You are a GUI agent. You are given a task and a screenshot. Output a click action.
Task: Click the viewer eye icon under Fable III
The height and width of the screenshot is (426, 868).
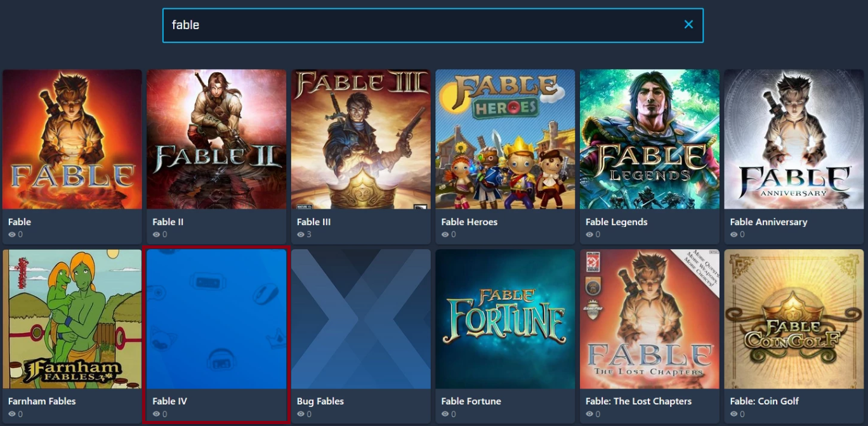[x=301, y=235]
